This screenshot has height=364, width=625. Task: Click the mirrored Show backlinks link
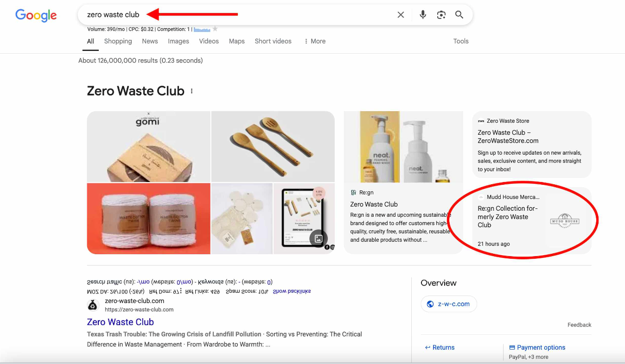coord(292,291)
